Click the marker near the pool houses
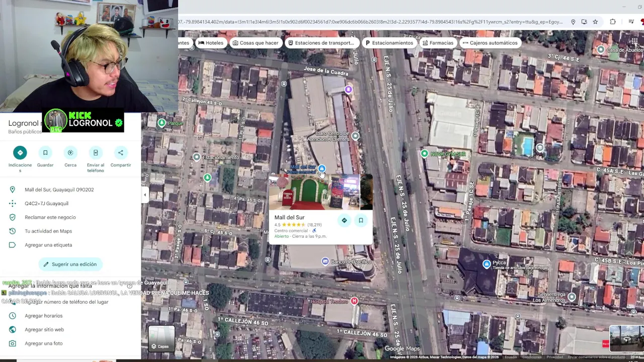Screen dimensions: 644x362 [x=540, y=148]
